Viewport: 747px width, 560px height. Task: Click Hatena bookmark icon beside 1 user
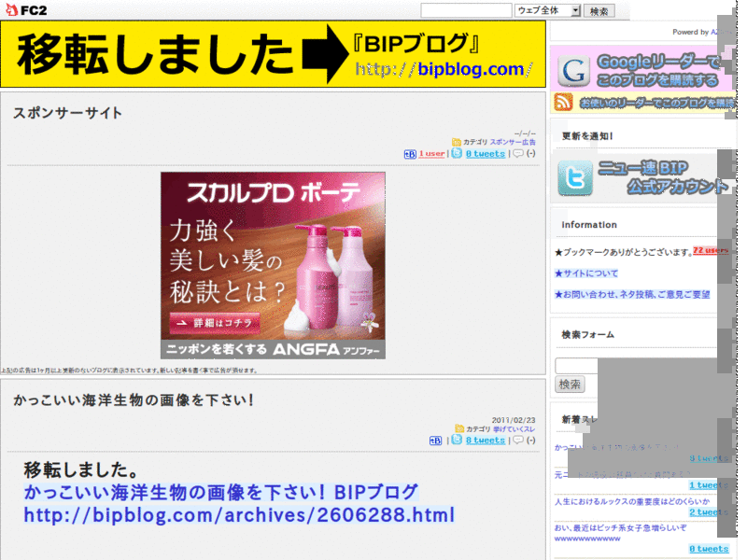410,154
